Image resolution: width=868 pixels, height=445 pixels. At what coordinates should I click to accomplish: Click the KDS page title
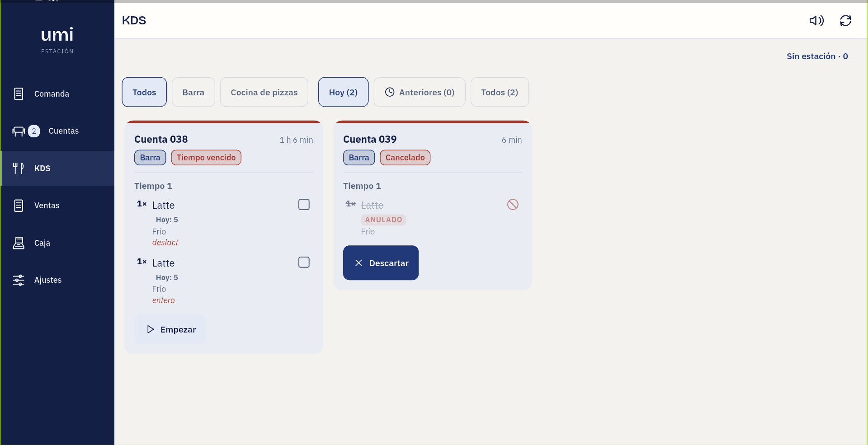(134, 21)
